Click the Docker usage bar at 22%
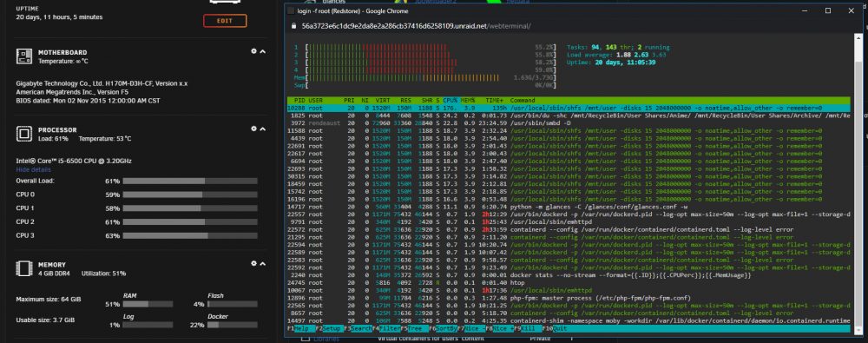 pos(233,325)
